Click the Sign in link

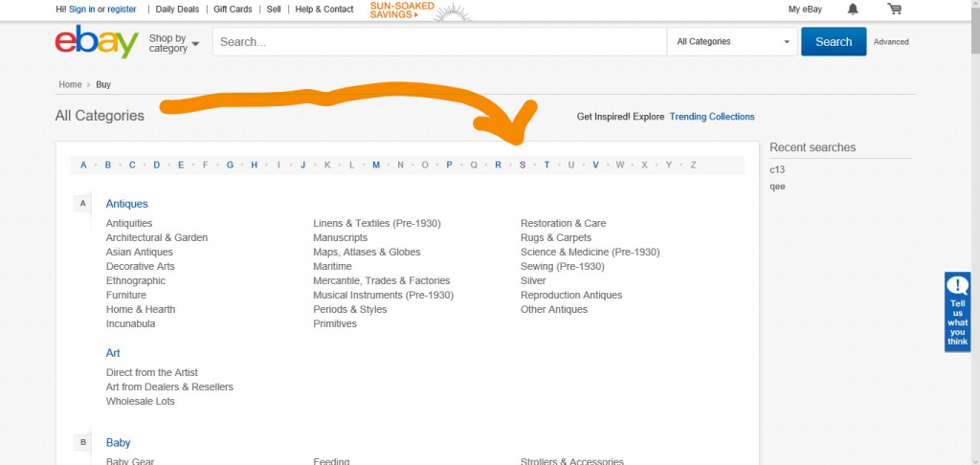(82, 10)
